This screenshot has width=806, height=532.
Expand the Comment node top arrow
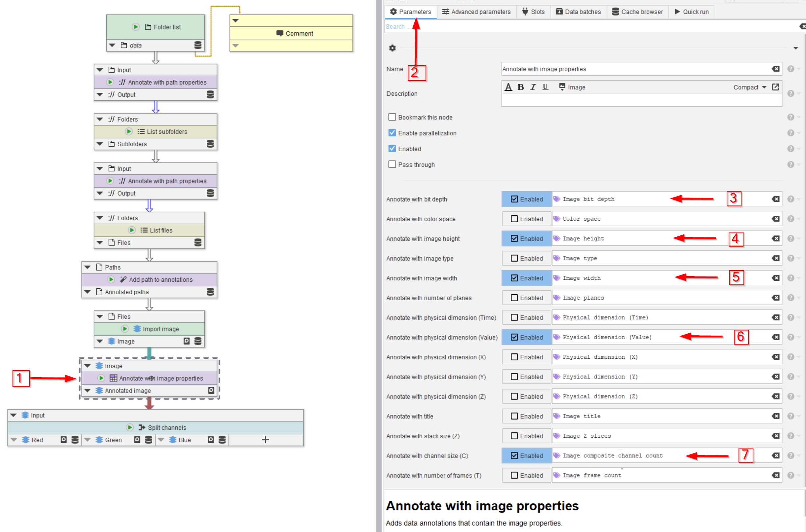[236, 21]
